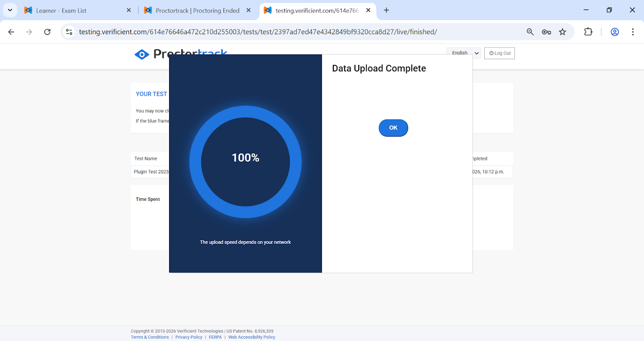Image resolution: width=644 pixels, height=341 pixels.
Task: Click the copyright Verificient Technologies text
Action: (202, 331)
